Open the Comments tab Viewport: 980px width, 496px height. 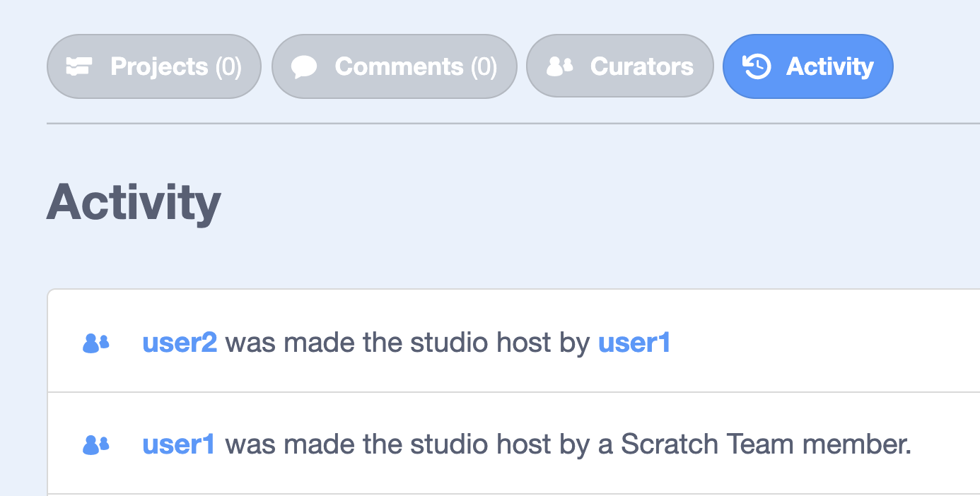pyautogui.click(x=399, y=66)
